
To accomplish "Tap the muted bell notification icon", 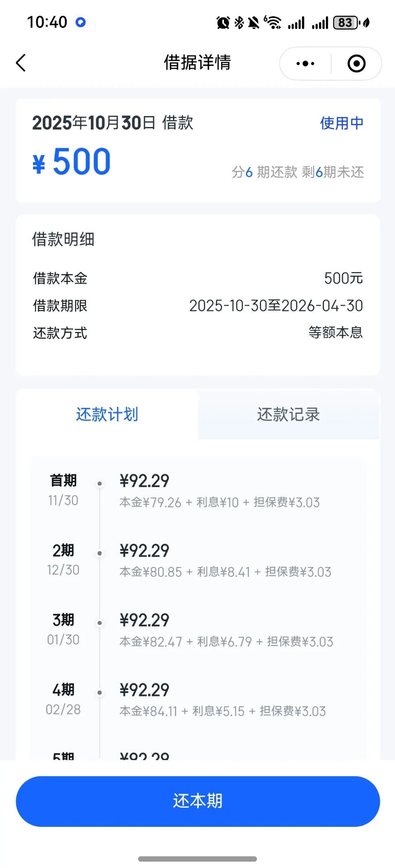I will tap(254, 23).
